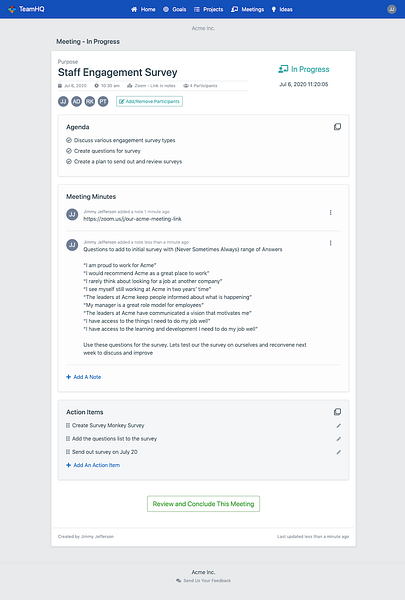Click the AD participant avatar
405x600 pixels.
[x=77, y=101]
